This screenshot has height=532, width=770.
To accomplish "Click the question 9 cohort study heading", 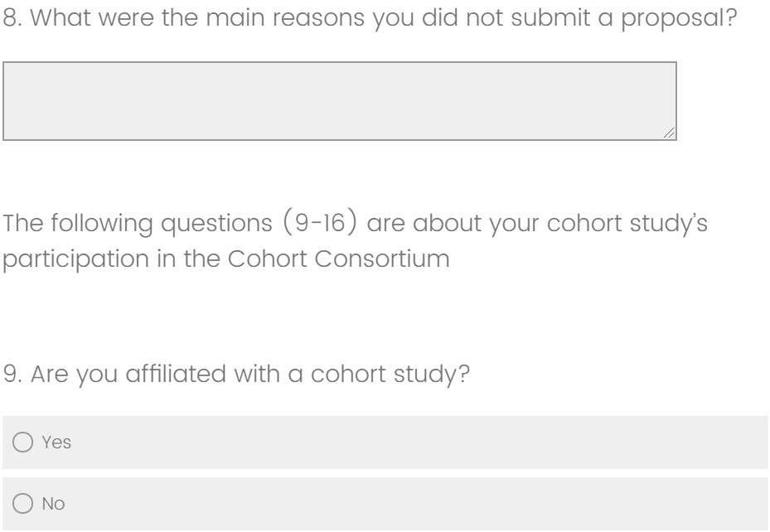I will click(236, 374).
